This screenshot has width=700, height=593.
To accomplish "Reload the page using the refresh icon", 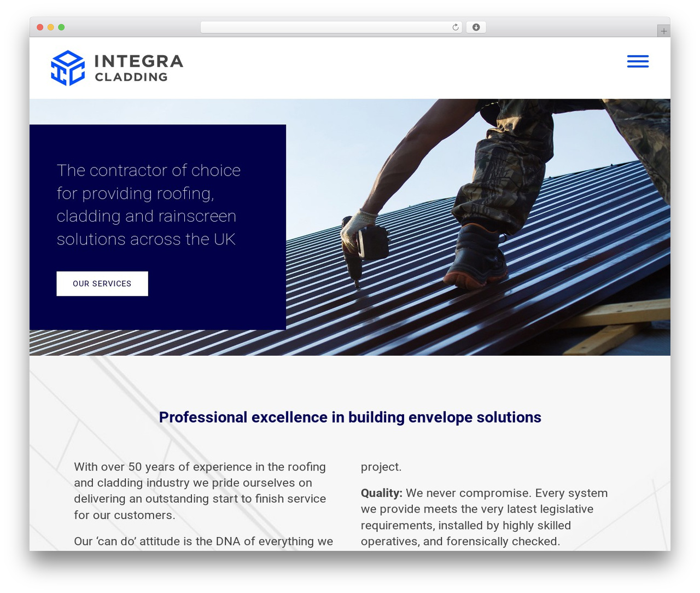I will click(456, 27).
